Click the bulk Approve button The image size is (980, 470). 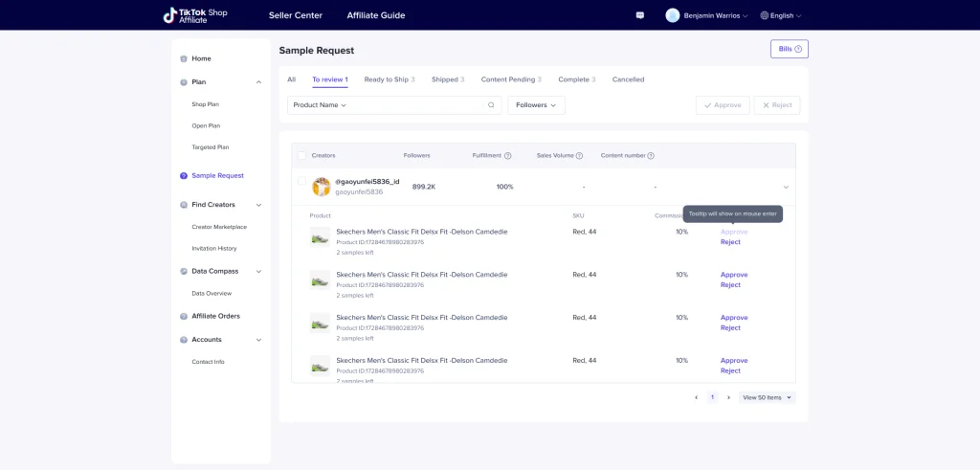pos(723,105)
